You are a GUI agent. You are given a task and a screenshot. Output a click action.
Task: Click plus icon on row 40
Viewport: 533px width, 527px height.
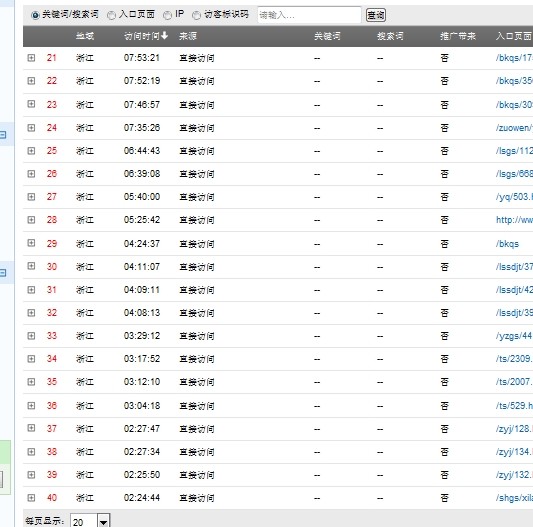(x=31, y=498)
